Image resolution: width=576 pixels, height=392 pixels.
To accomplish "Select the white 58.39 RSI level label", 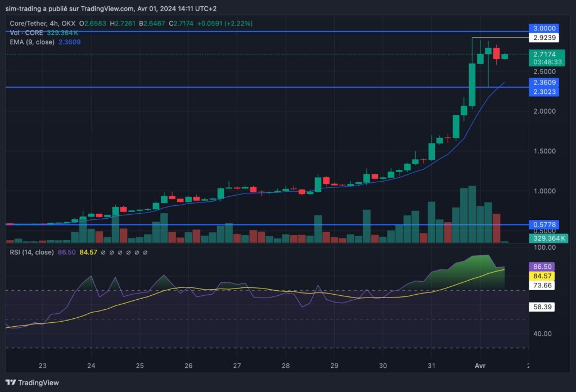I will pos(542,307).
